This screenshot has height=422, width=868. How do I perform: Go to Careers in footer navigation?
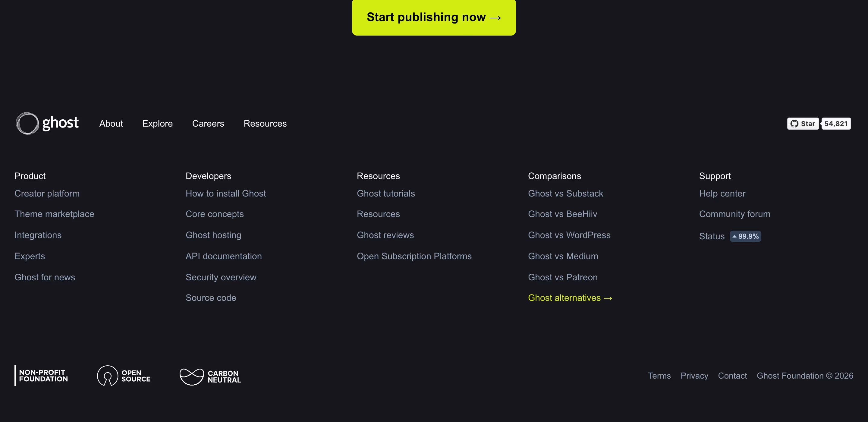point(208,124)
